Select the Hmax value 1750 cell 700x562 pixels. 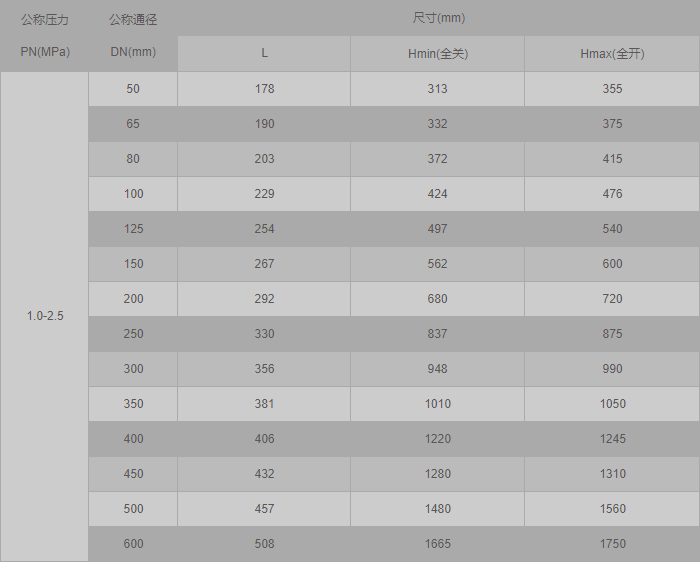(612, 544)
